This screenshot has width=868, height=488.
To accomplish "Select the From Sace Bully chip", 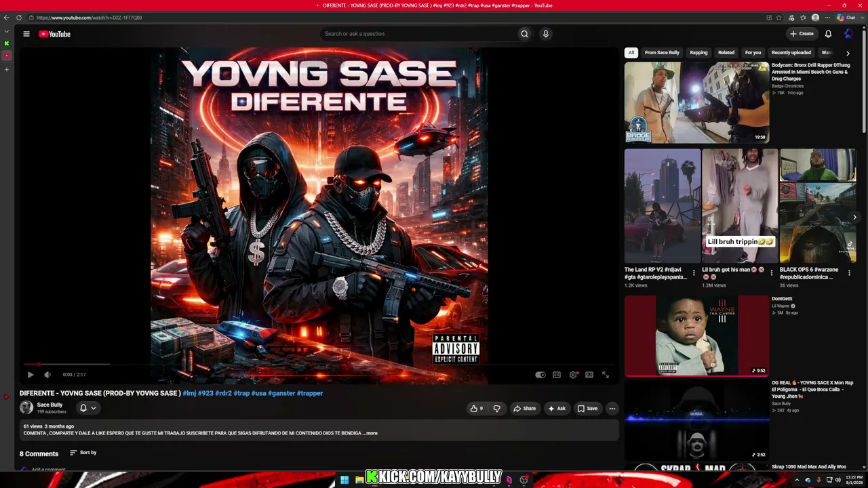I will [662, 52].
